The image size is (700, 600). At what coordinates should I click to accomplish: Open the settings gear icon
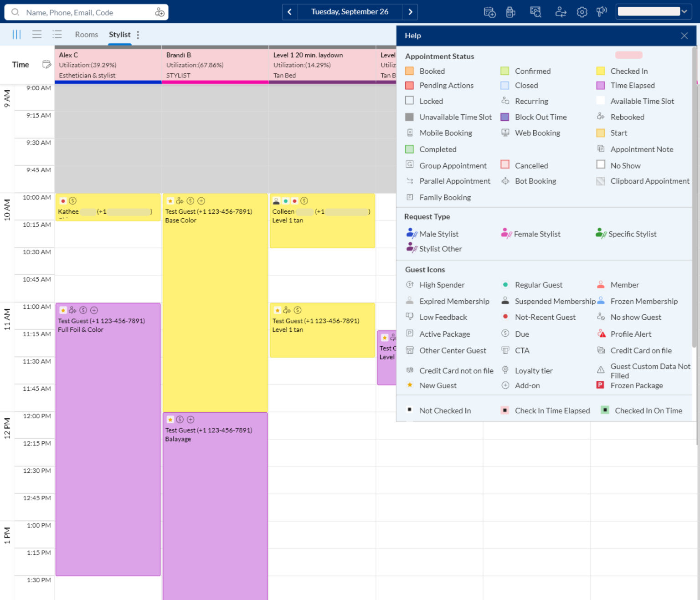tap(582, 12)
